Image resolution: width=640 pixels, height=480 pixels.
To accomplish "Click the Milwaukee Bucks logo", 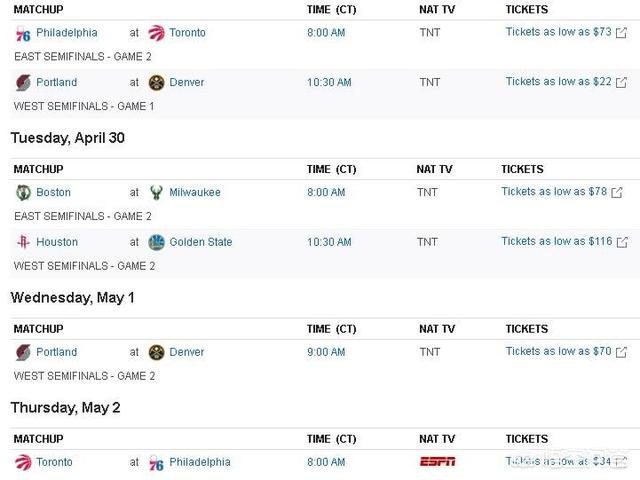I will pos(156,192).
